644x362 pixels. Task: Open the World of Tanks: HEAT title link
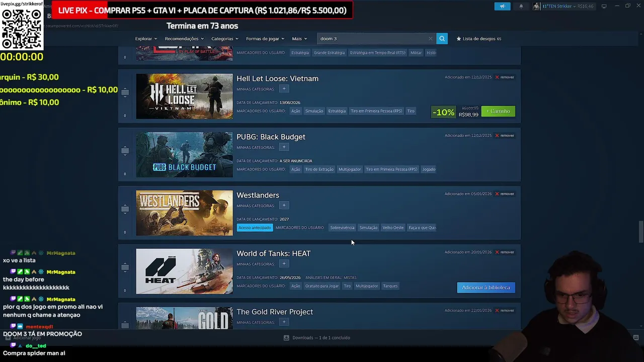tap(273, 253)
